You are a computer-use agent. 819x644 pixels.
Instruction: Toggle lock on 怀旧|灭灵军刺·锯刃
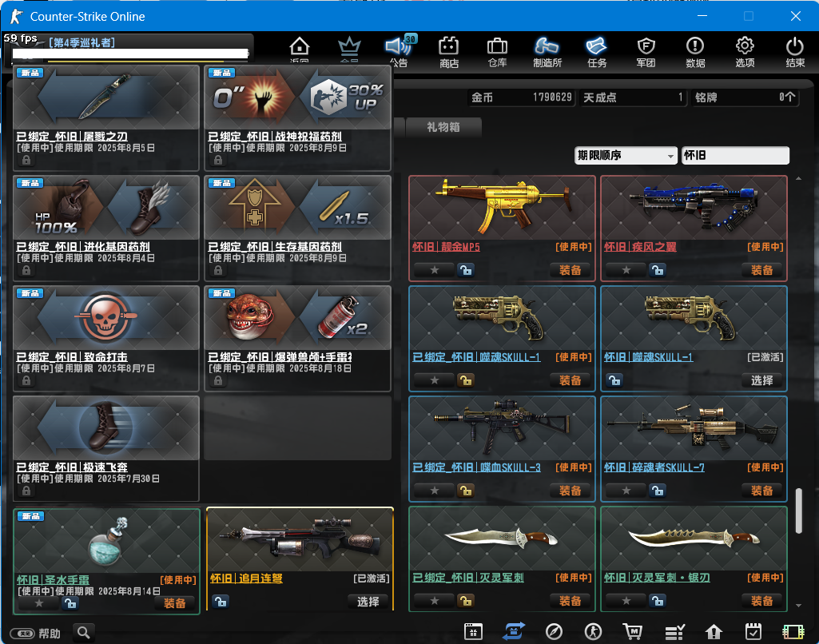(x=657, y=601)
